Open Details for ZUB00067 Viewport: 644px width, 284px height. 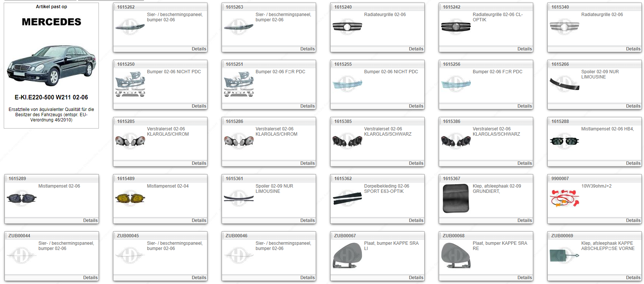coord(416,278)
